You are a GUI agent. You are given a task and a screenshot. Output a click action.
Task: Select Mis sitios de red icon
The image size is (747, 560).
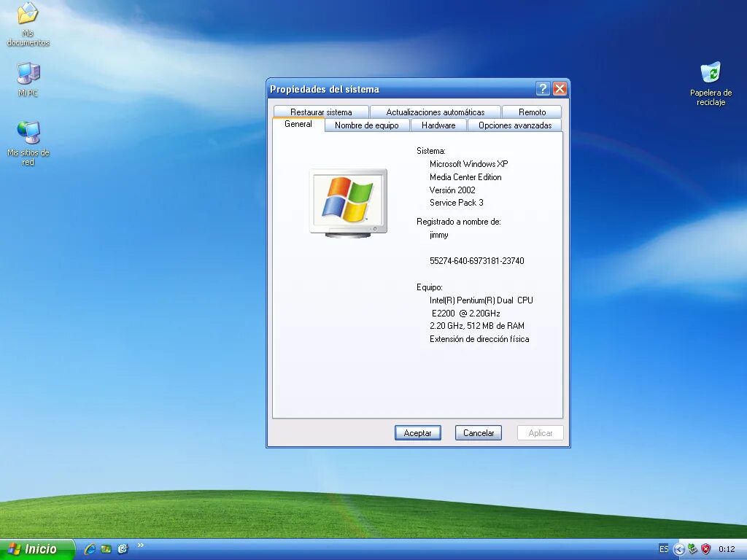28,144
